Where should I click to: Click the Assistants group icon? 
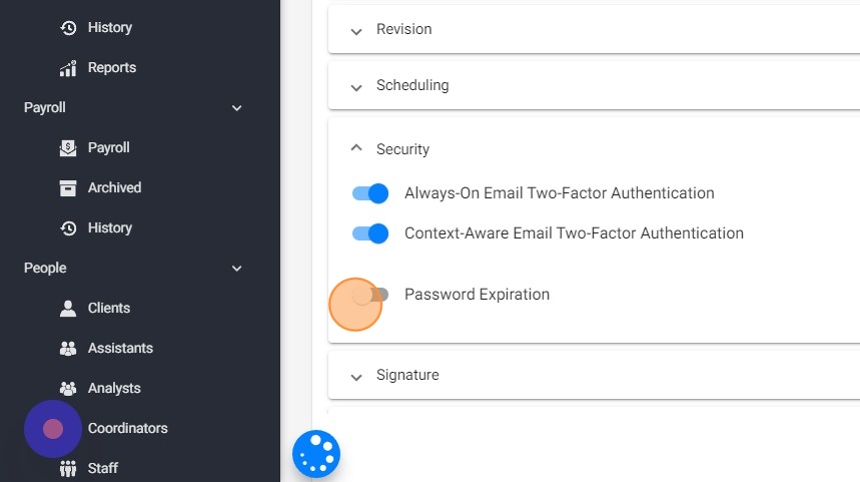coord(68,348)
